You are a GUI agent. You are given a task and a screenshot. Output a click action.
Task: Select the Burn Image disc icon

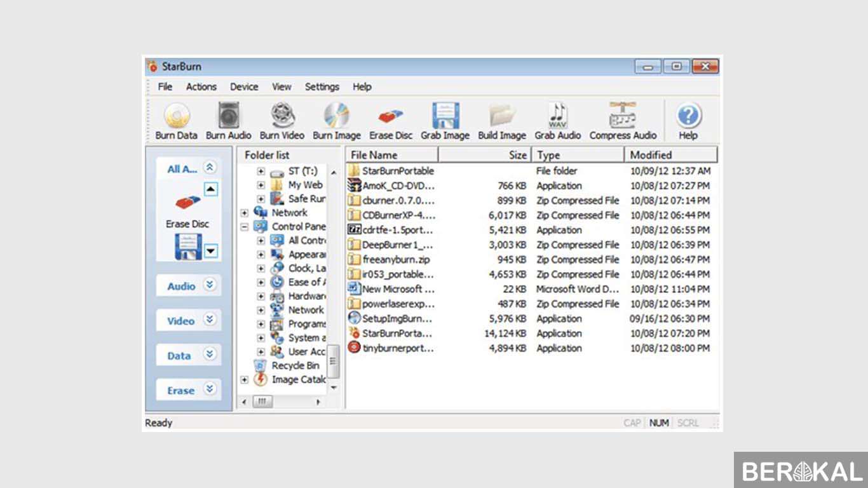point(337,116)
